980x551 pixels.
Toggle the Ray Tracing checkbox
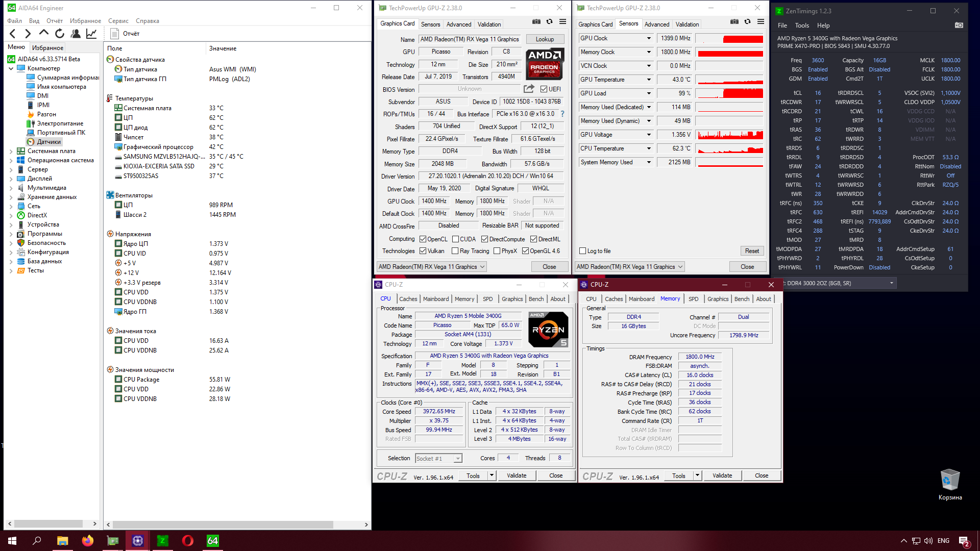(455, 251)
